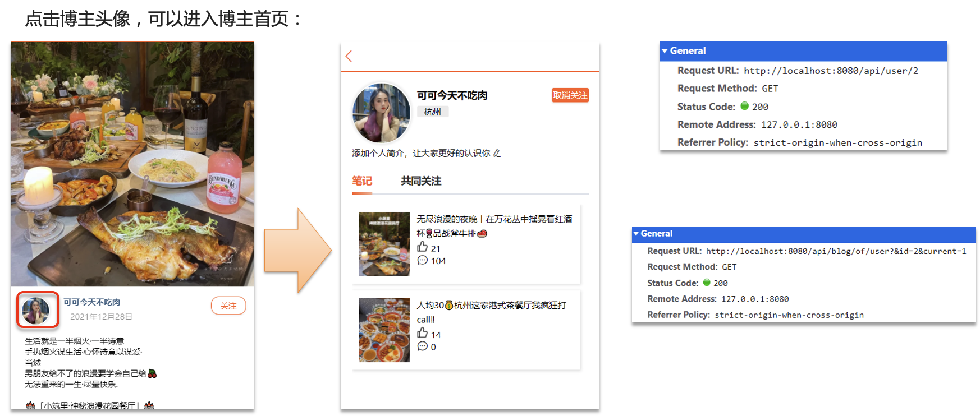980x416 pixels.
Task: Select the lower Request Method GET
Action: [x=729, y=267]
